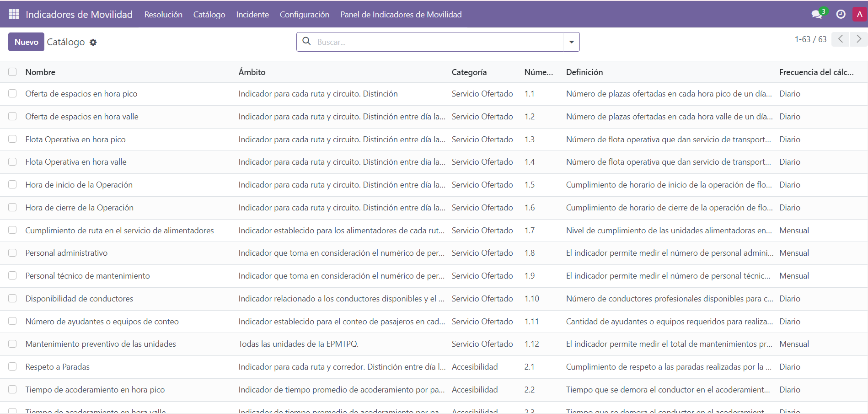Sort by the Ámbito column header
Viewport: 868px width, 414px height.
point(252,72)
